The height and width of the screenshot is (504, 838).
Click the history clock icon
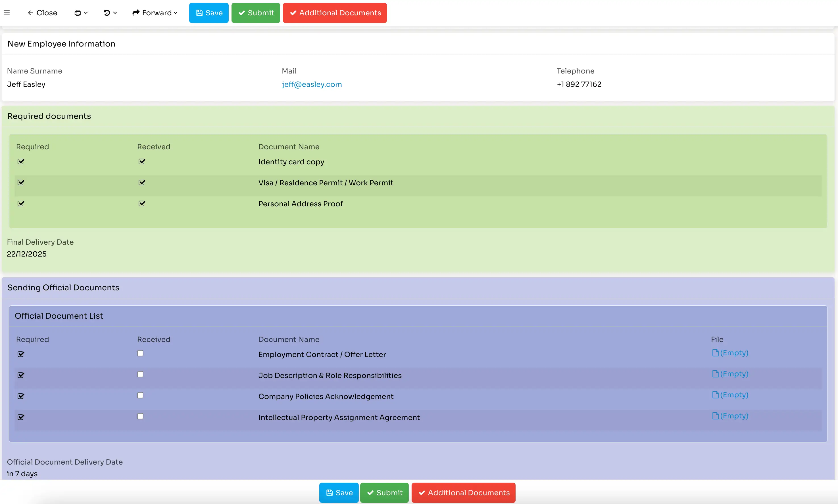107,13
